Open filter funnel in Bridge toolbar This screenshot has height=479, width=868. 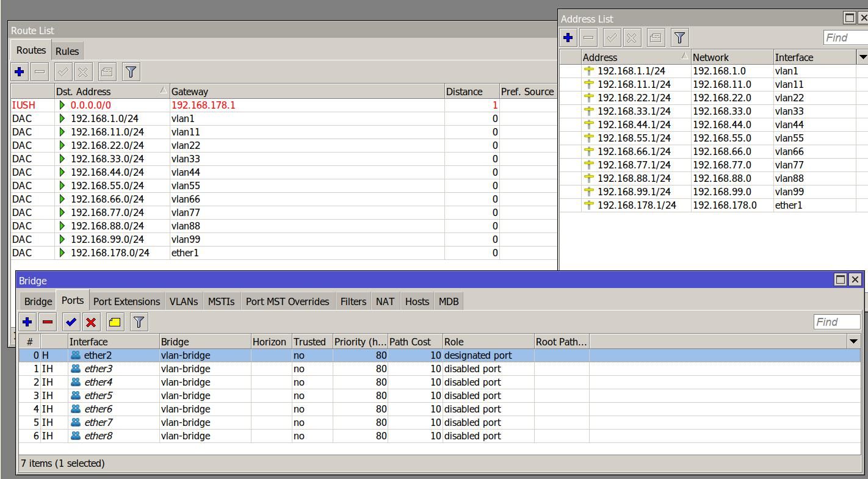[x=139, y=322]
